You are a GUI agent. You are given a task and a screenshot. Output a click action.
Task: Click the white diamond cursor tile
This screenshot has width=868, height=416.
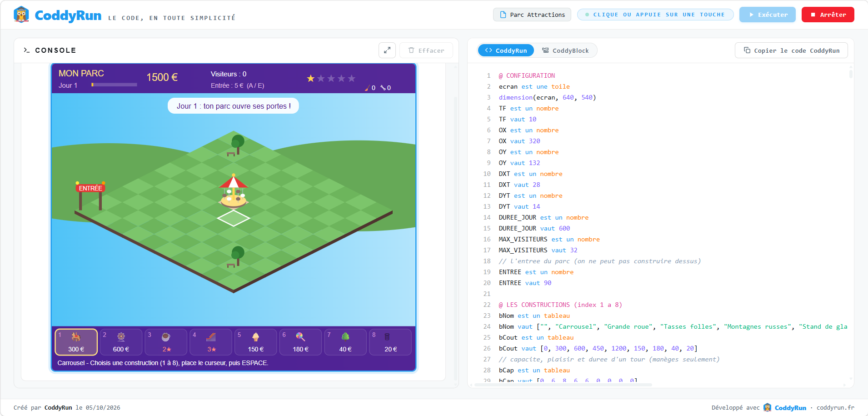point(234,218)
